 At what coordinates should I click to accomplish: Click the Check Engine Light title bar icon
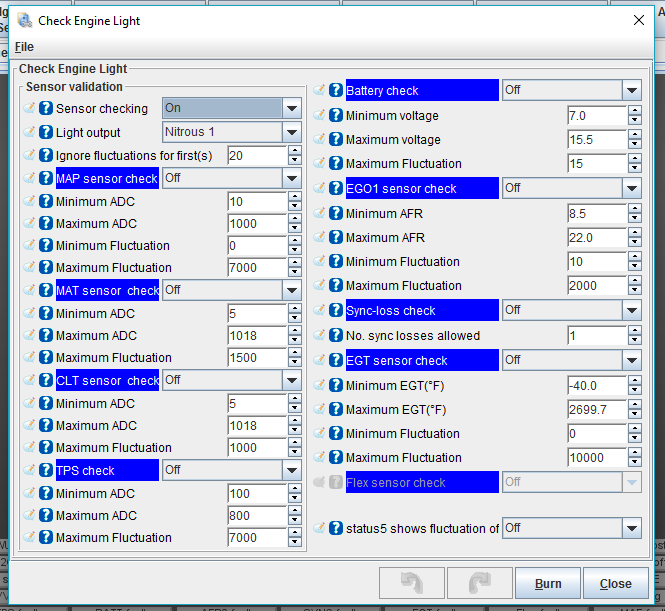click(x=25, y=20)
